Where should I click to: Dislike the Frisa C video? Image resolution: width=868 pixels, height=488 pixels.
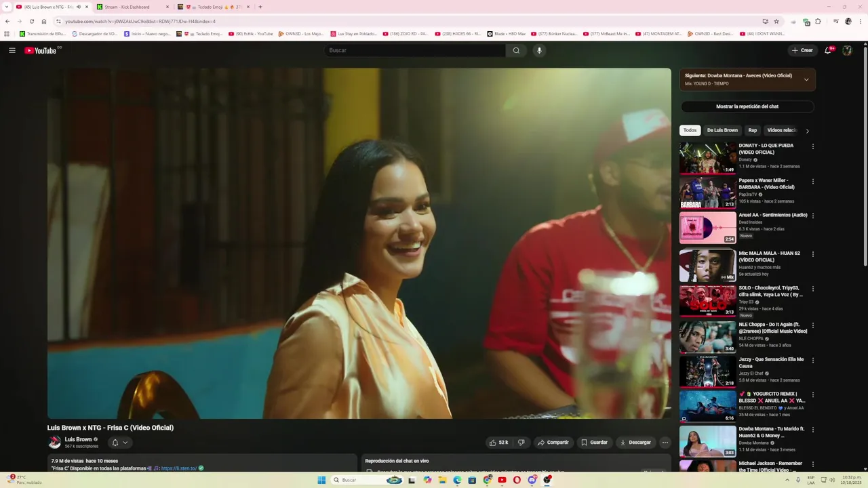[521, 443]
